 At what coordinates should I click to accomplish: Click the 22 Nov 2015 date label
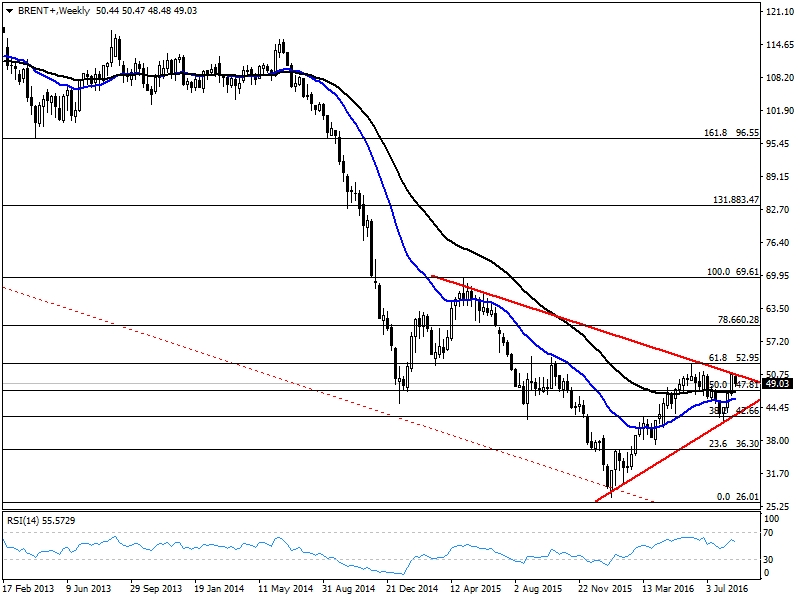605,589
